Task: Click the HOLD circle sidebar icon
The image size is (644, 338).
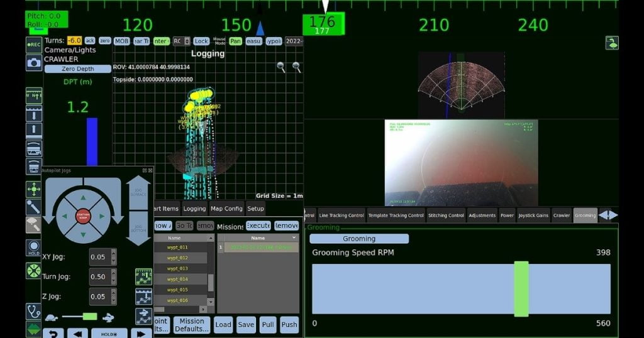Action: [34, 248]
